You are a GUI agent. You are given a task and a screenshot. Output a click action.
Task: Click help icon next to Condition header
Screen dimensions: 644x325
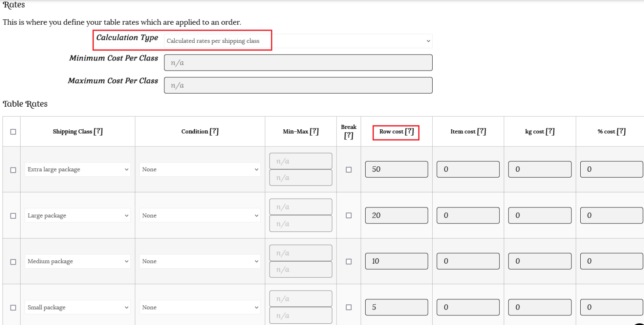[214, 131]
